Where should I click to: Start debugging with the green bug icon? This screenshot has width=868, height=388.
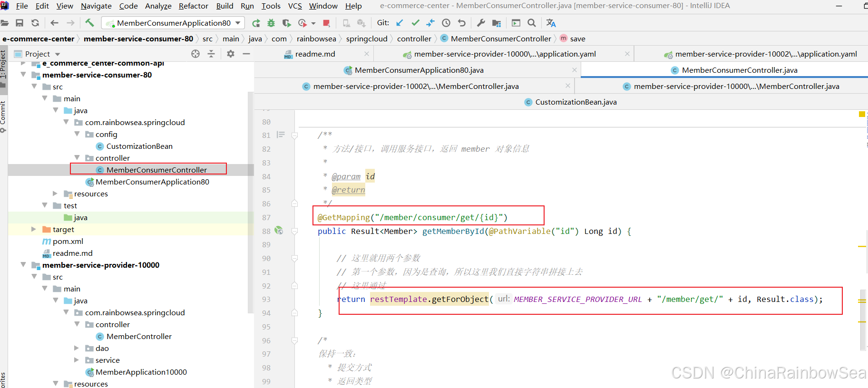coord(271,23)
